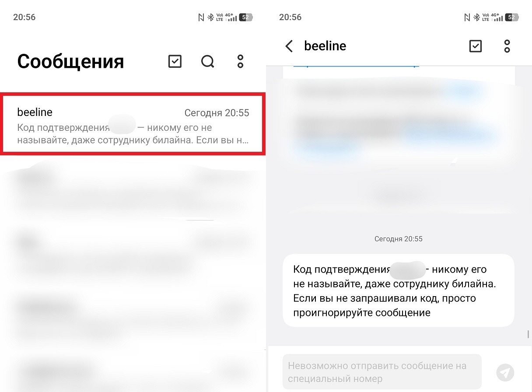
Task: Open search with the magnifier icon
Action: tap(208, 62)
